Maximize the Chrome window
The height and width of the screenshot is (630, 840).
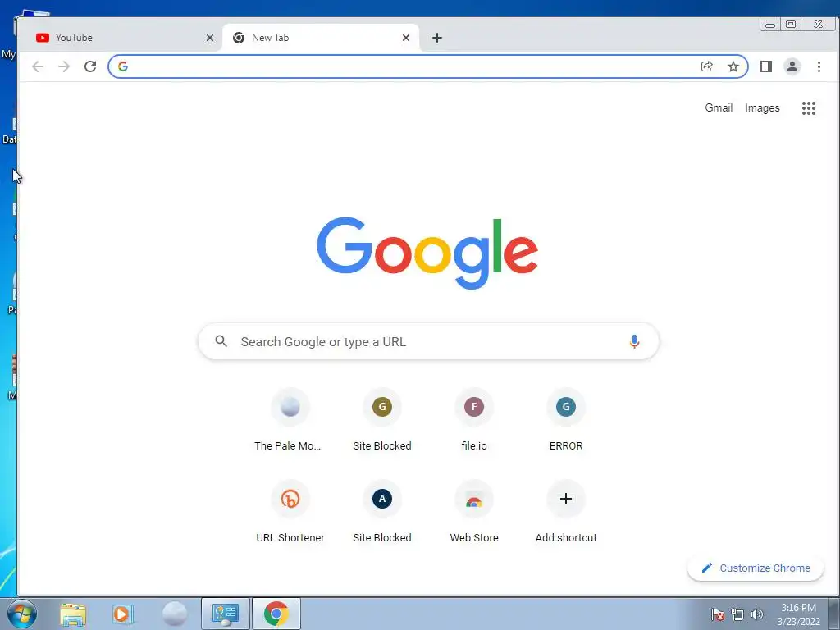[x=791, y=24]
